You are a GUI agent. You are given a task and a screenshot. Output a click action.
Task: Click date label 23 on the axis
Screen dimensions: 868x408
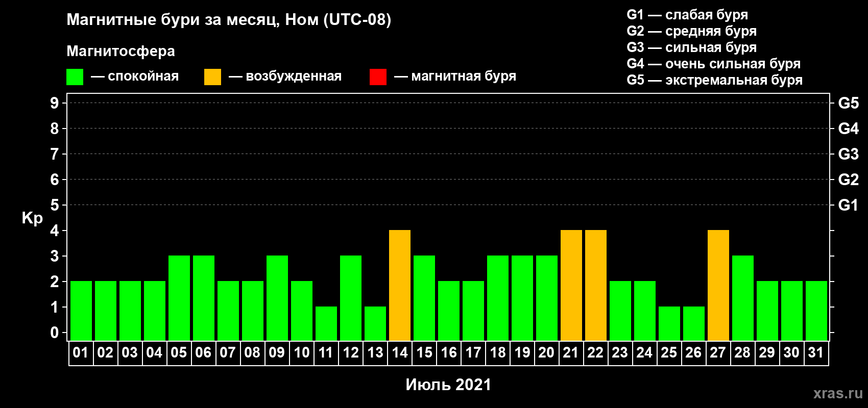tap(620, 352)
